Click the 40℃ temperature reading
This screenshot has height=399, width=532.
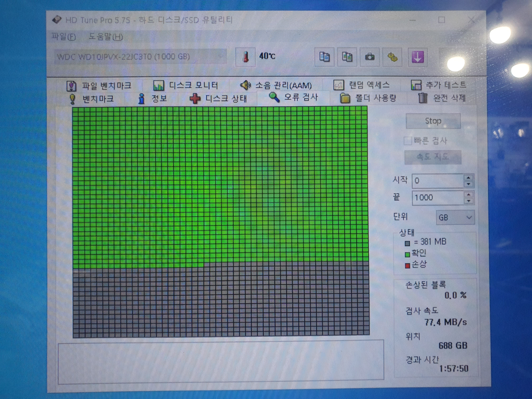click(267, 56)
